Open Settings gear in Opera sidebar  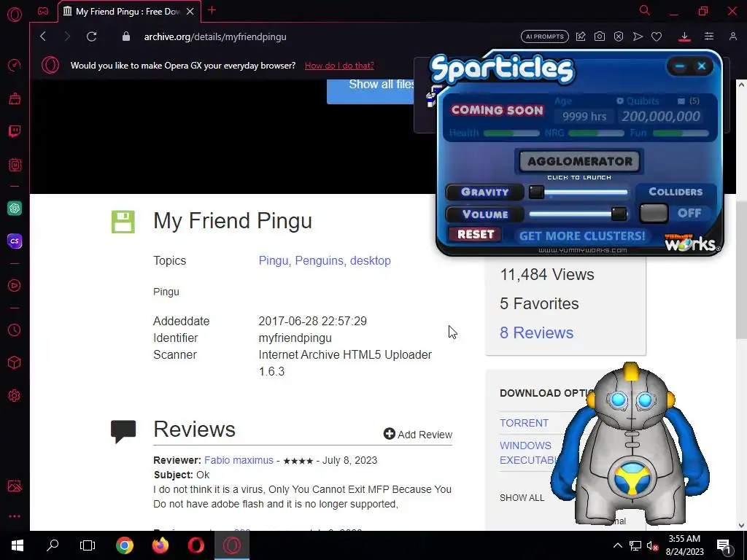pyautogui.click(x=15, y=395)
